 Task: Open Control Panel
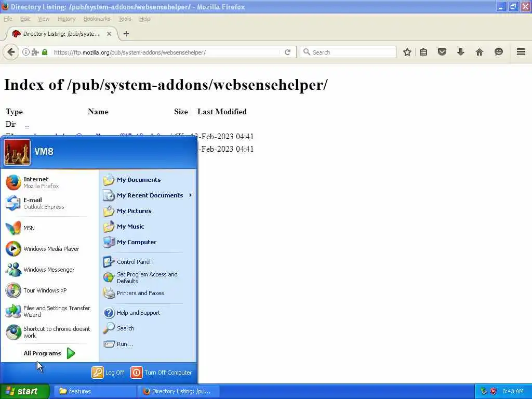(148, 262)
